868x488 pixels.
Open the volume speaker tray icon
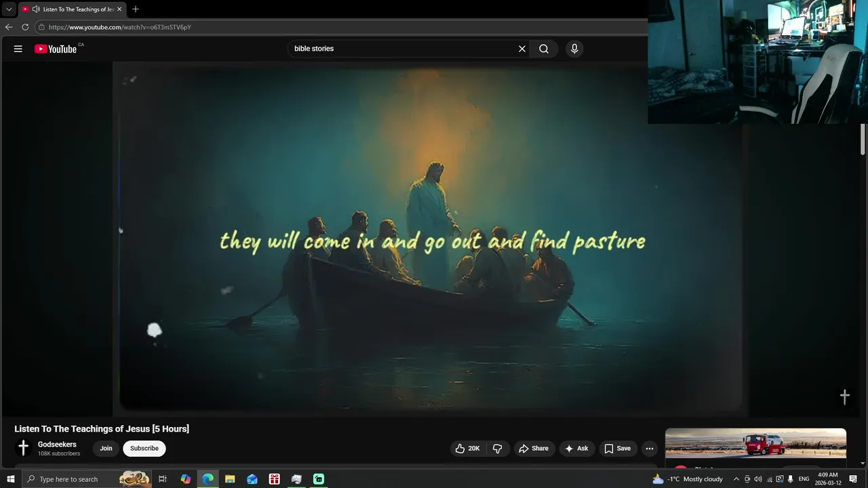point(758,479)
